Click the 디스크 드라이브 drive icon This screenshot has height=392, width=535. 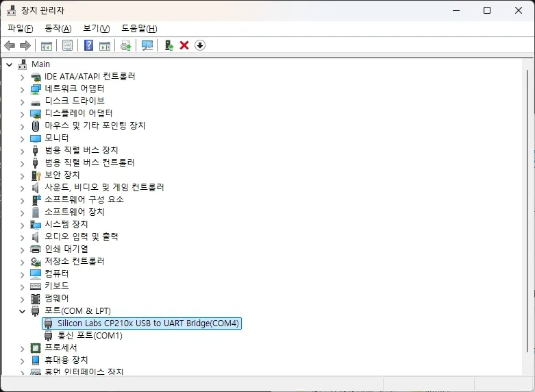(36, 102)
